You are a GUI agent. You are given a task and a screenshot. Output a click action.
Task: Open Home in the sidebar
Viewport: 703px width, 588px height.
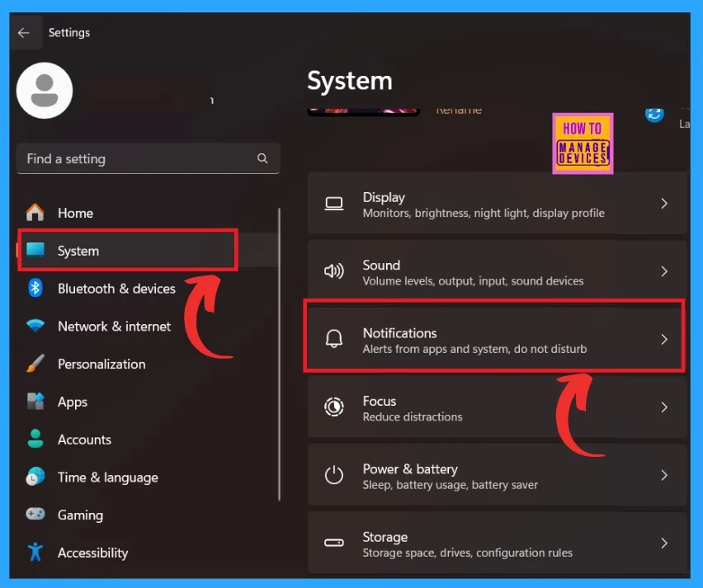148,213
